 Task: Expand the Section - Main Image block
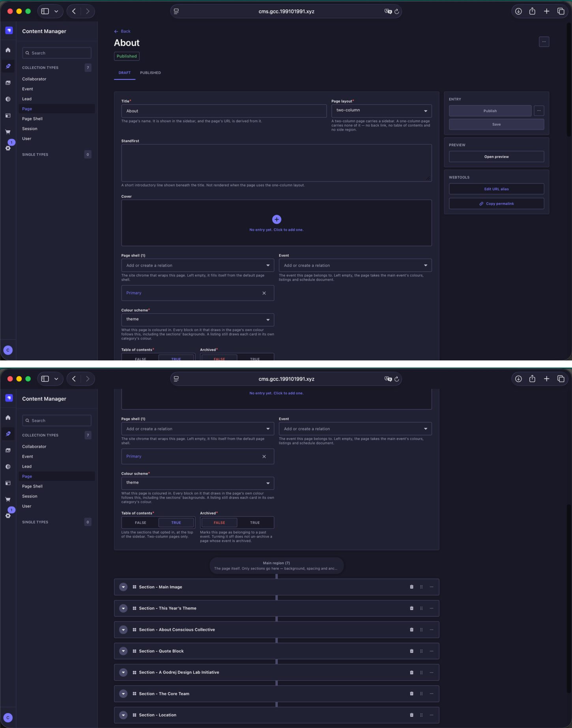pos(123,587)
